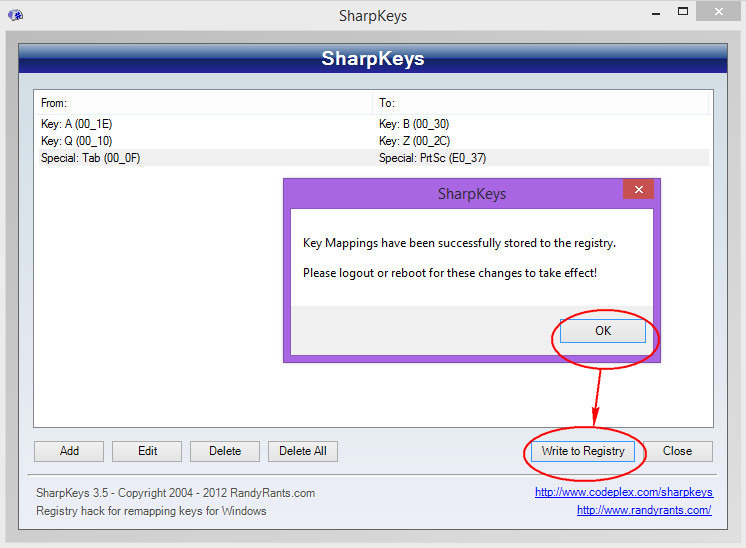Minimize the SharpKeys main window
The image size is (746, 548).
656,12
